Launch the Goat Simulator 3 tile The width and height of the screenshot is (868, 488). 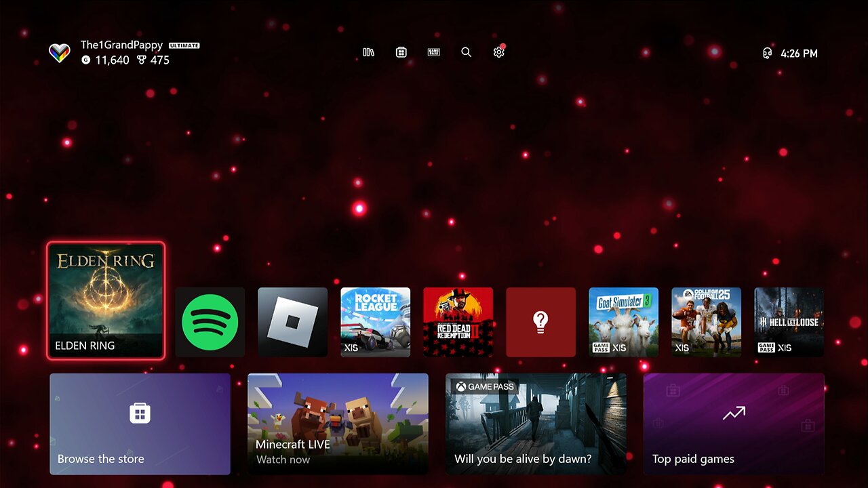(x=624, y=322)
